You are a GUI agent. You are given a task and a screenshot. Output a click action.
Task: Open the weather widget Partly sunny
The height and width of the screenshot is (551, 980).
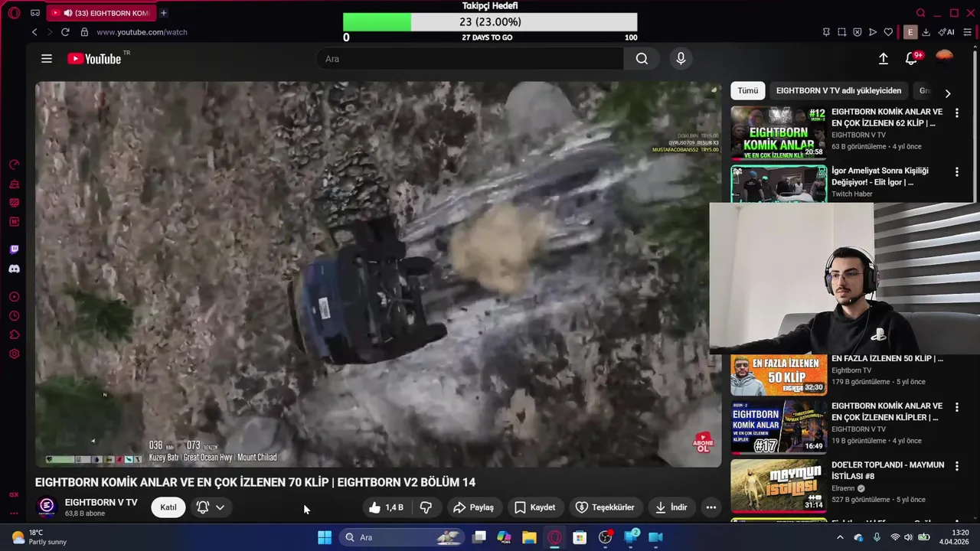pos(40,537)
